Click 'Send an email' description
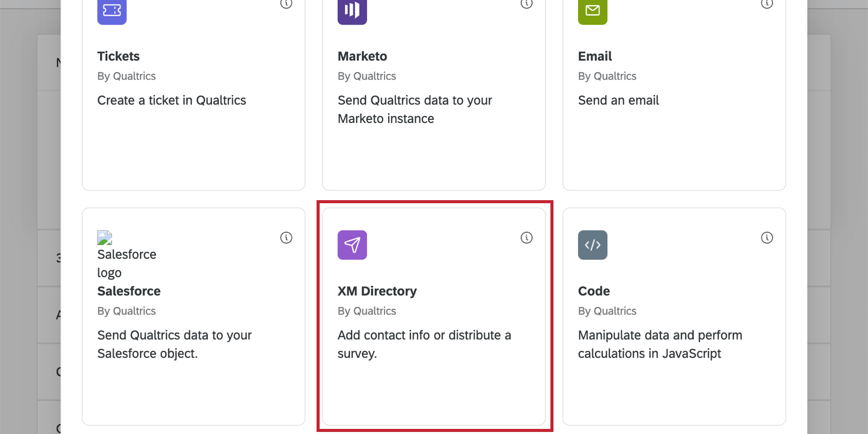Screen dimensions: 868x434 [618, 100]
